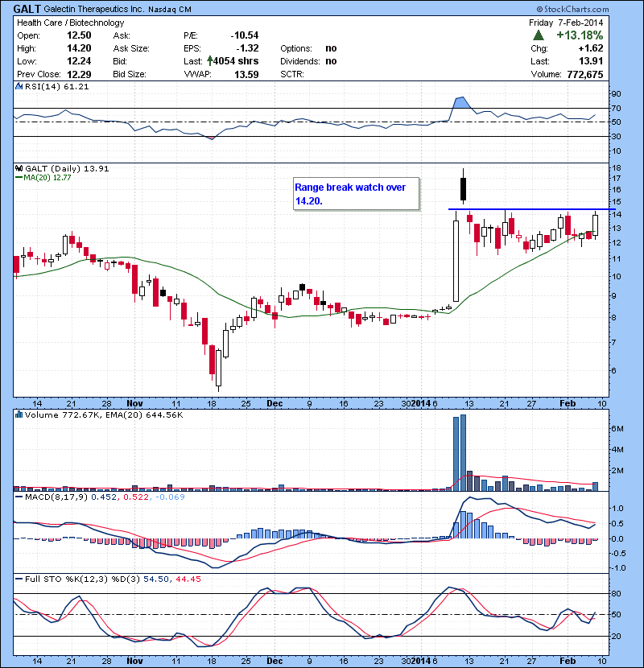Click the High value 14.20

pyautogui.click(x=79, y=48)
